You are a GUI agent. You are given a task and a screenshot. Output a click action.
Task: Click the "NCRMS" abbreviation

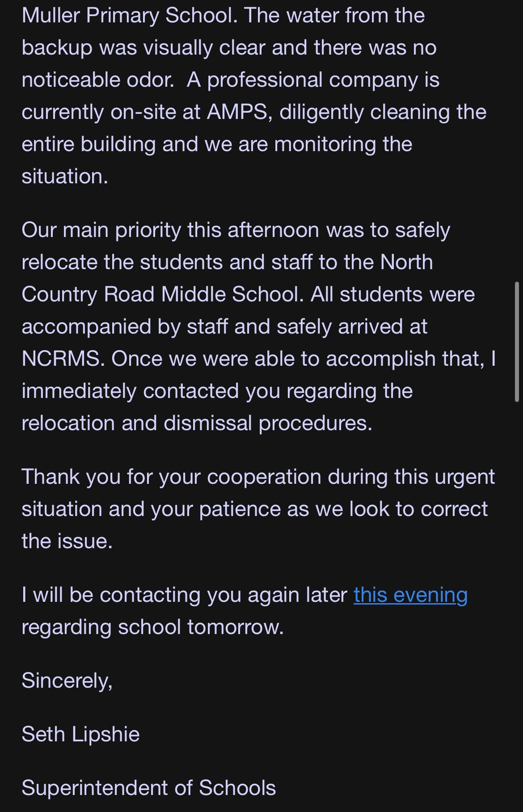(x=61, y=359)
